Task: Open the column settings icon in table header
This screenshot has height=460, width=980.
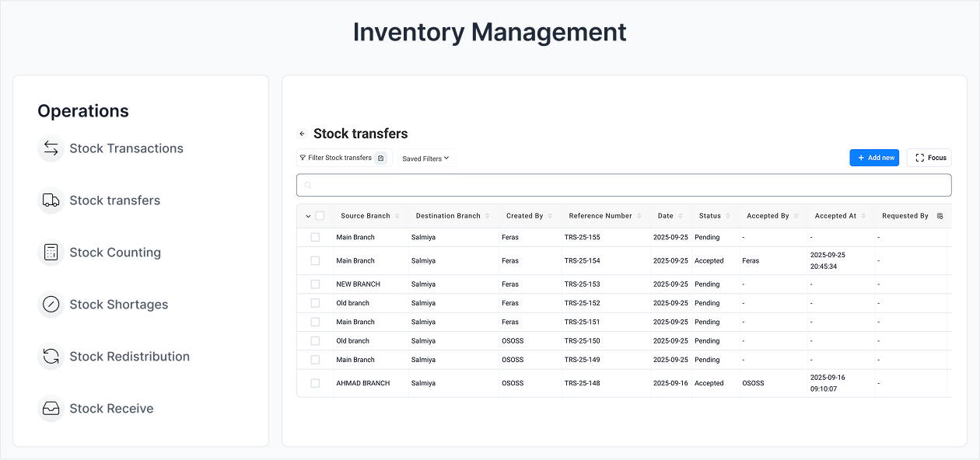Action: (940, 216)
